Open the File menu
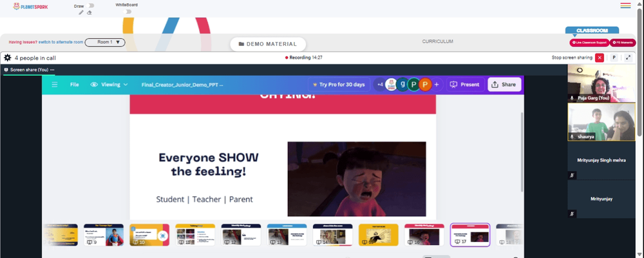Viewport: 644px width, 258px height. tap(74, 84)
